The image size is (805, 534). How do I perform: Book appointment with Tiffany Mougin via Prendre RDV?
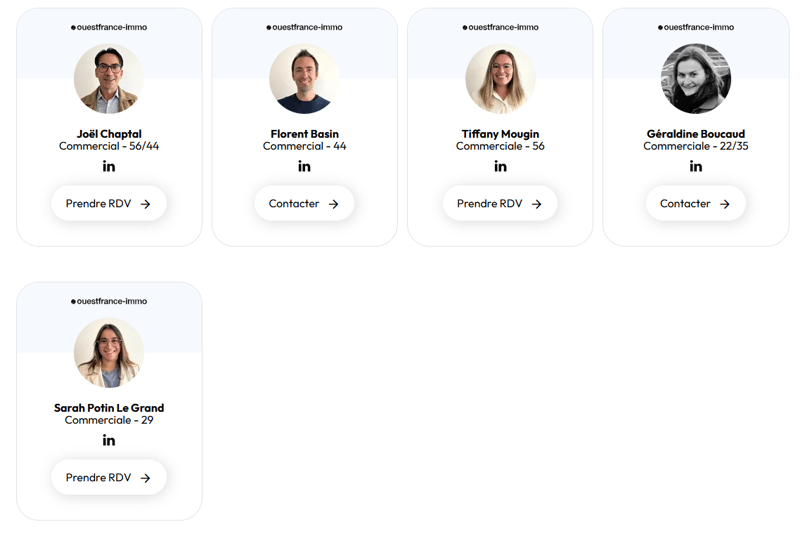[500, 204]
